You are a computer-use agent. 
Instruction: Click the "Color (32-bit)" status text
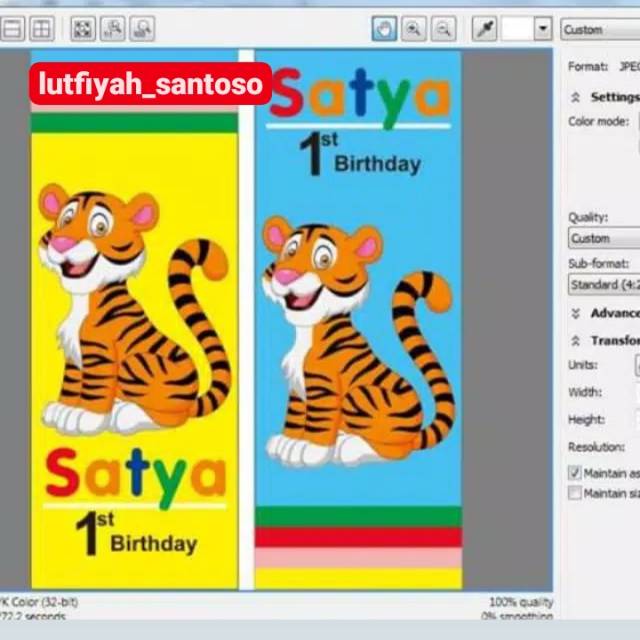point(45,602)
